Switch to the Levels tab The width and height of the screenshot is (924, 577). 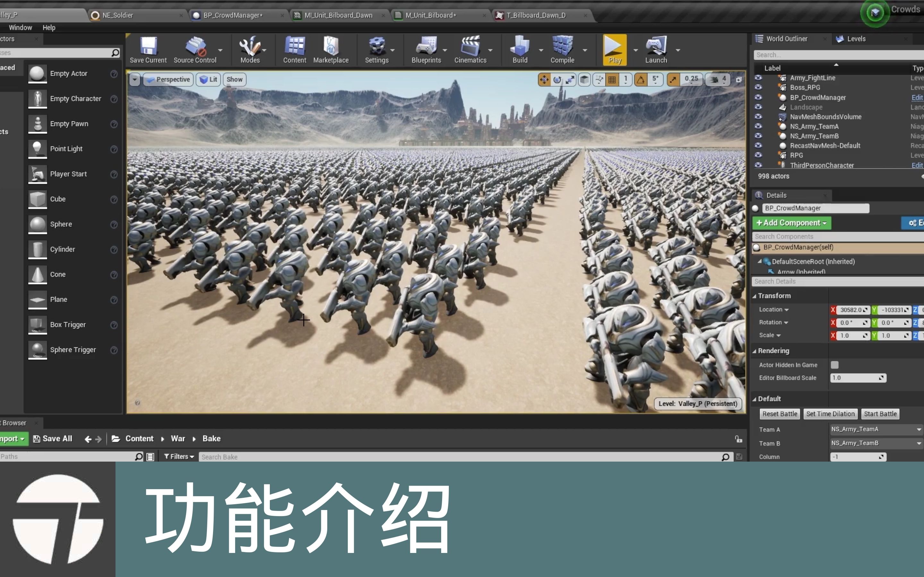[857, 38]
